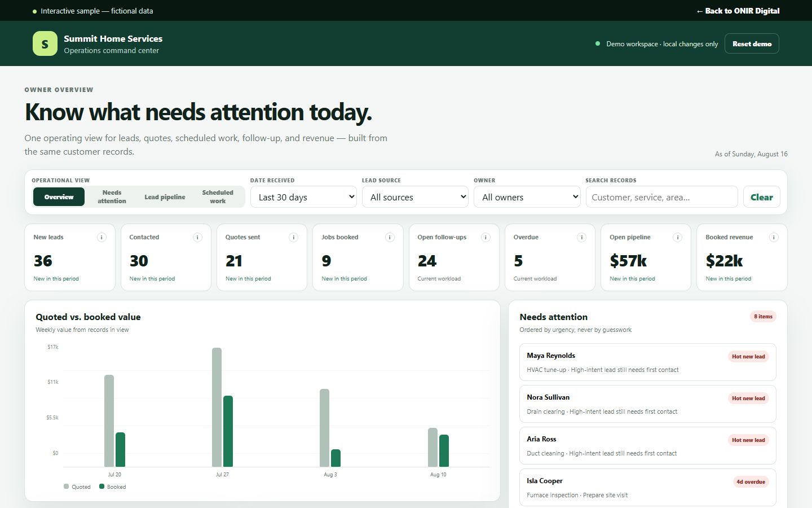Screen dimensions: 812x508
Task: Open Isla Cooper attention item
Action: click(647, 487)
